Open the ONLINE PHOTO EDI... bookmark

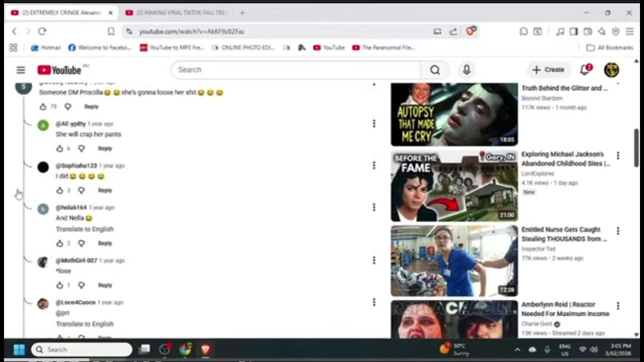click(244, 48)
